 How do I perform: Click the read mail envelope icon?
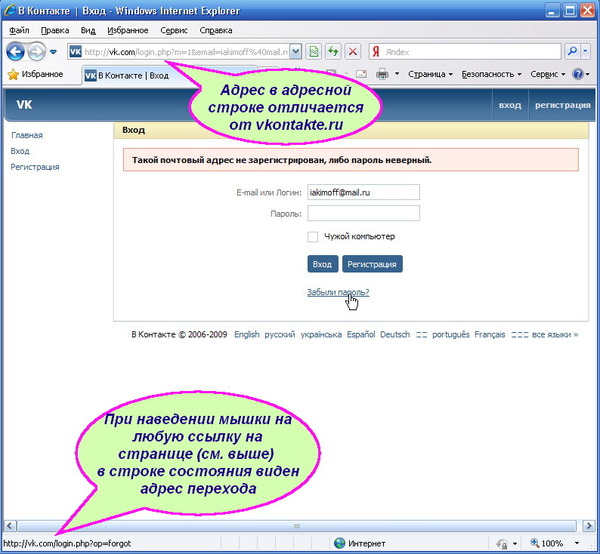(361, 74)
